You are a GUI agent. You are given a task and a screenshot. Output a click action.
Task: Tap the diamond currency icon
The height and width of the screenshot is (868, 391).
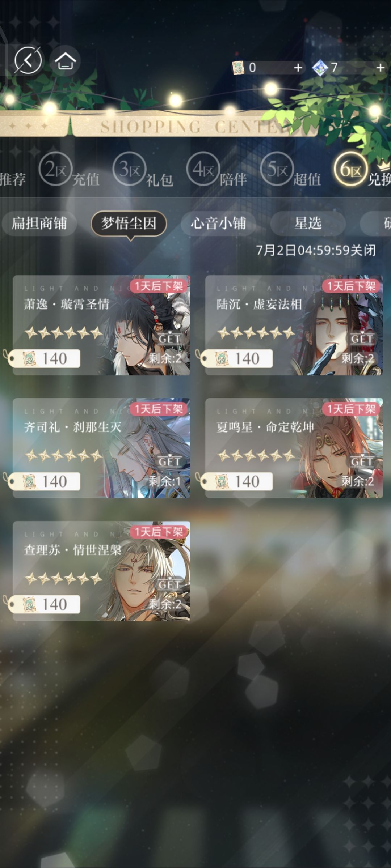click(x=320, y=68)
